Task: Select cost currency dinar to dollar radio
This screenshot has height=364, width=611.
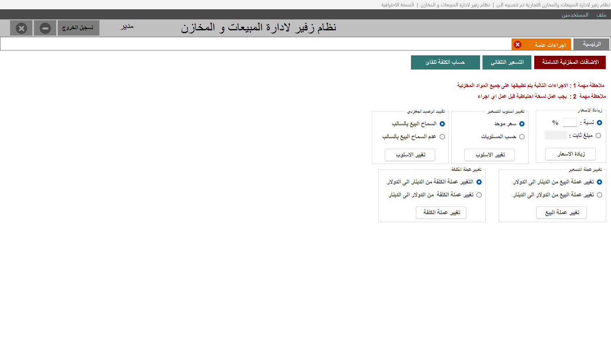Action: [x=479, y=182]
